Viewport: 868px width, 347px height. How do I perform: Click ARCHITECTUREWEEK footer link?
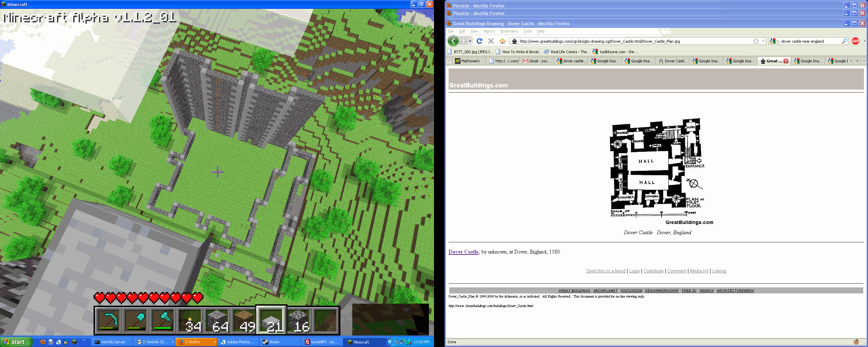[x=735, y=290]
